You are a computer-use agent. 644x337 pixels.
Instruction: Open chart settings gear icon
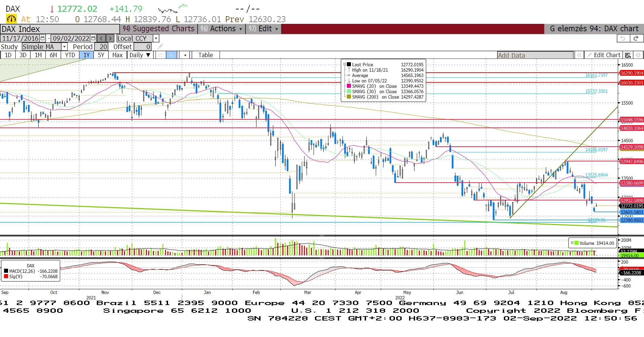coord(638,55)
